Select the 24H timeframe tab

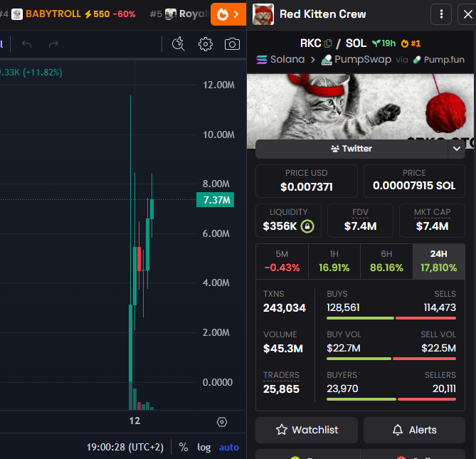coord(439,261)
